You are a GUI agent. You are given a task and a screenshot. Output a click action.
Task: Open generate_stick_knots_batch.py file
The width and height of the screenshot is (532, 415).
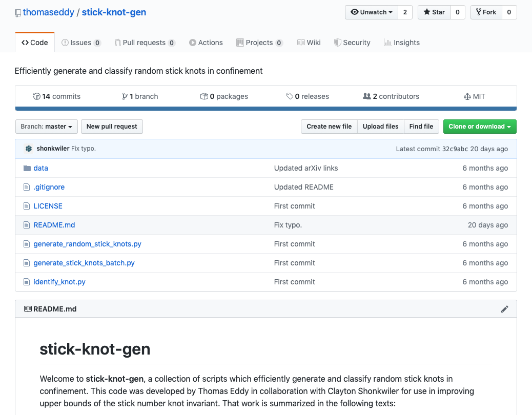84,263
